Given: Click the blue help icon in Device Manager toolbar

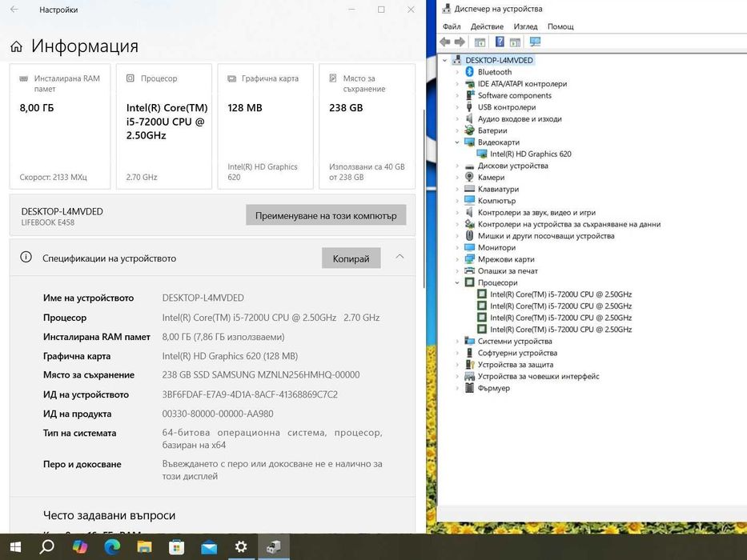Looking at the screenshot, I should [500, 42].
